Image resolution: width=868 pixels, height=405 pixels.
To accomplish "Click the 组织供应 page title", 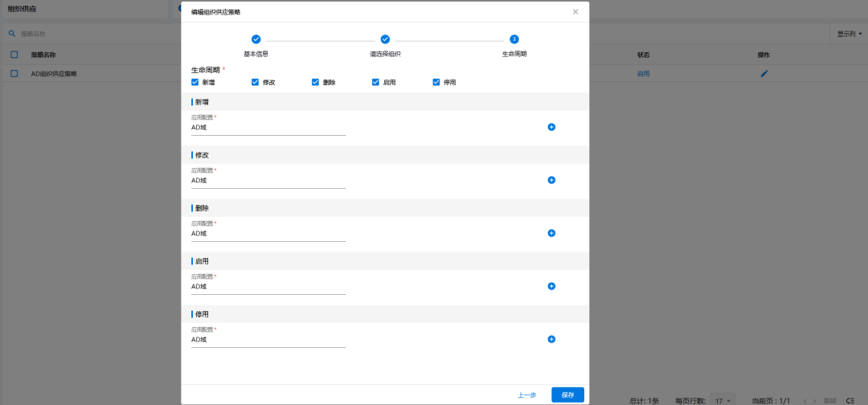I will pos(23,10).
